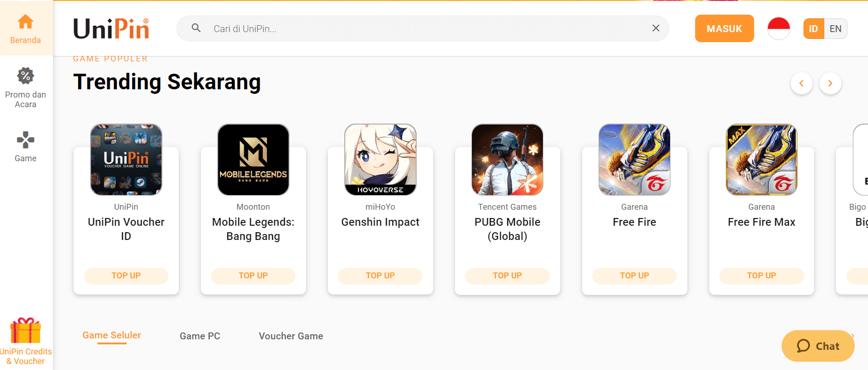Select the Game Seluler tab

point(112,335)
